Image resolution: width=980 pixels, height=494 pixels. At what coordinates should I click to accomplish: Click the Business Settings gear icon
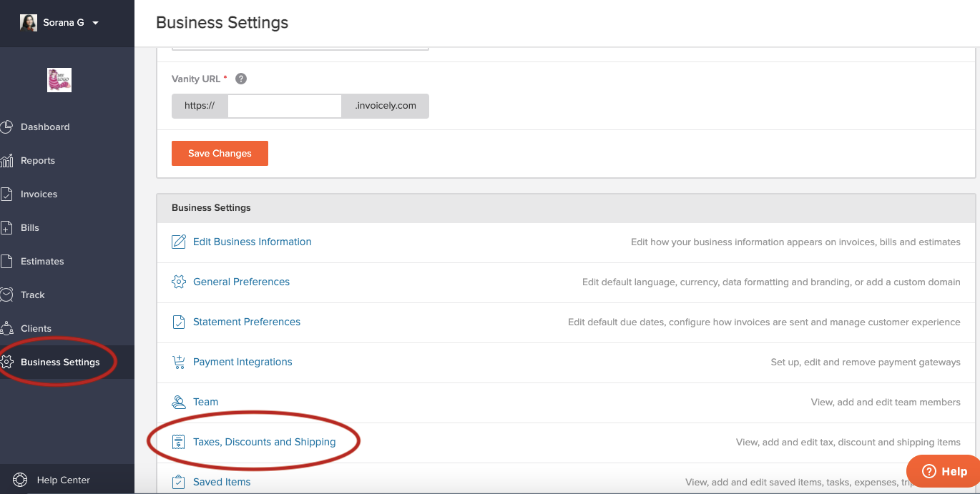tap(6, 362)
